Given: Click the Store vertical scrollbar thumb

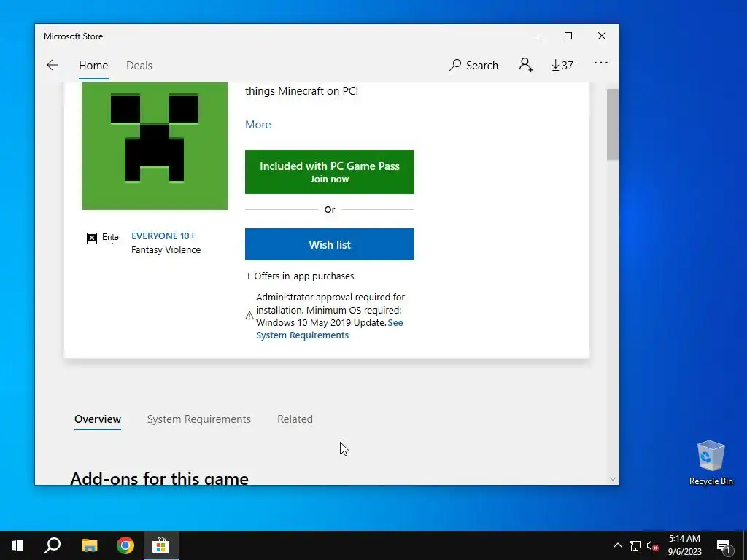Looking at the screenshot, I should coord(612,124).
